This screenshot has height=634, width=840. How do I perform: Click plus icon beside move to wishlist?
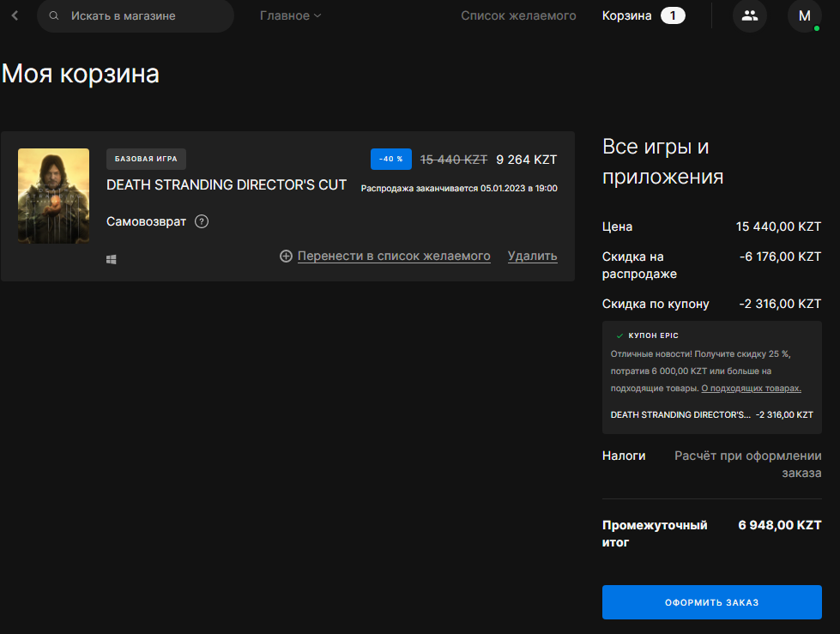tap(286, 256)
